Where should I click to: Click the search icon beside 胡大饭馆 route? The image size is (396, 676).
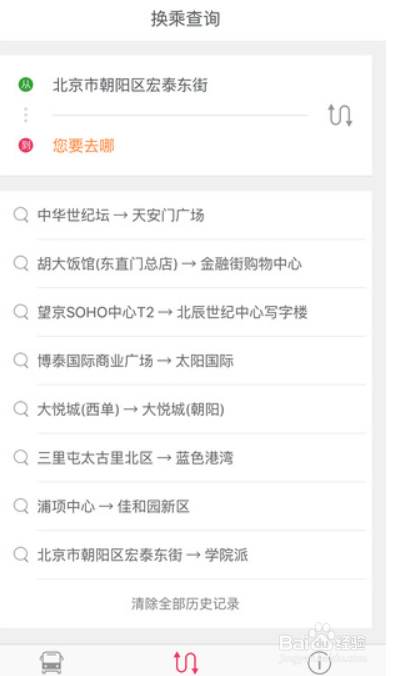21,263
